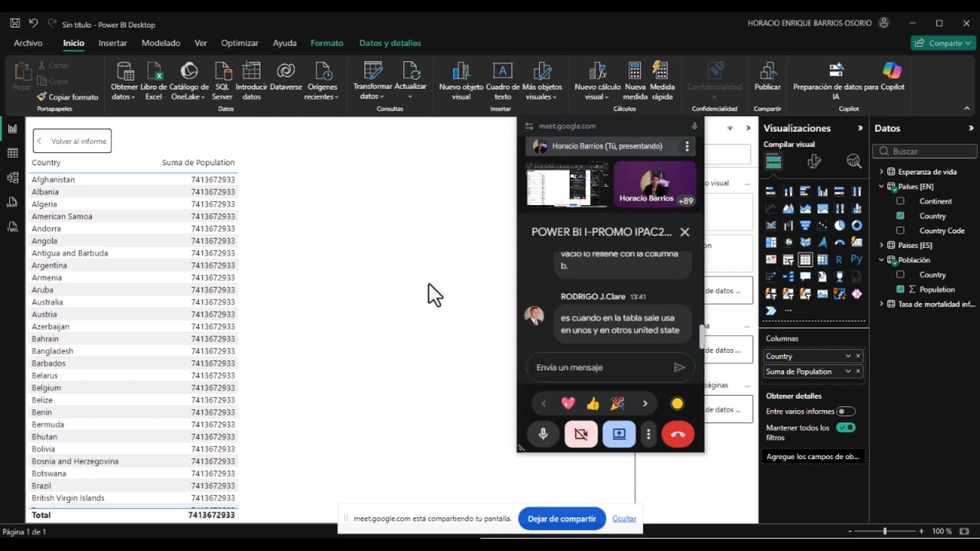Open dropdown of Suma de Population field
The image size is (980, 551).
point(848,371)
